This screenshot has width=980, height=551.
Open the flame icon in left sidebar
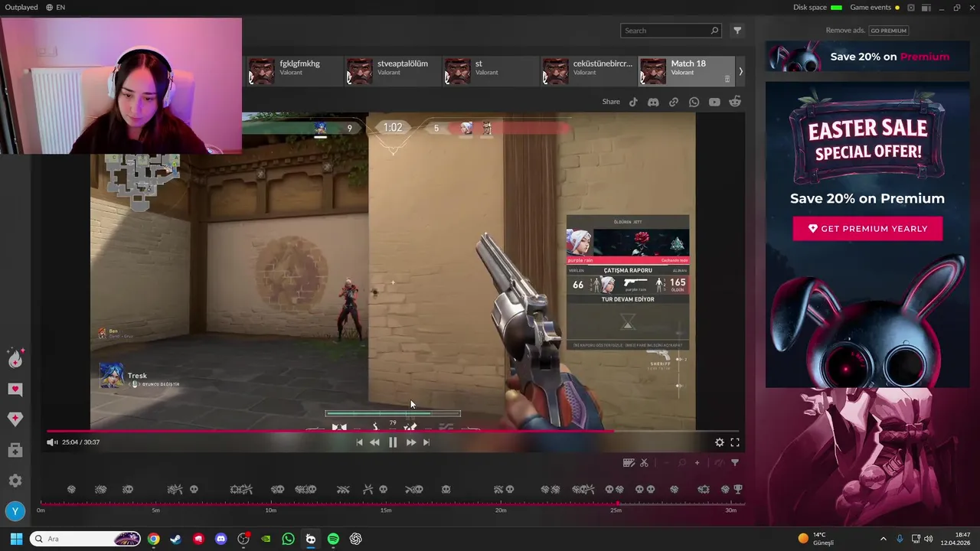(15, 358)
